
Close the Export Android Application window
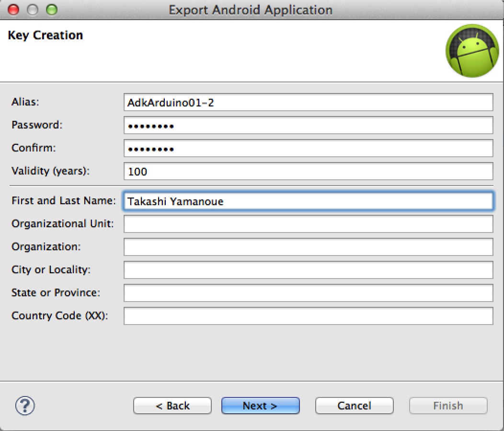14,10
